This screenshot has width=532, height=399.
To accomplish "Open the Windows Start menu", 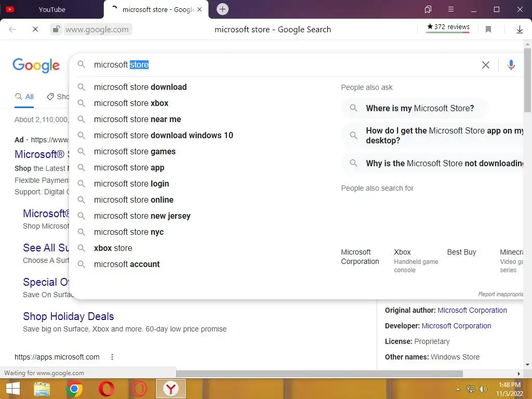I will tap(13, 389).
